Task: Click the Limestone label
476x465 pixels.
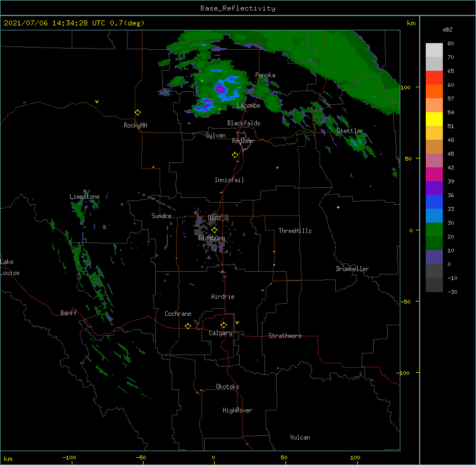Action: pyautogui.click(x=84, y=197)
